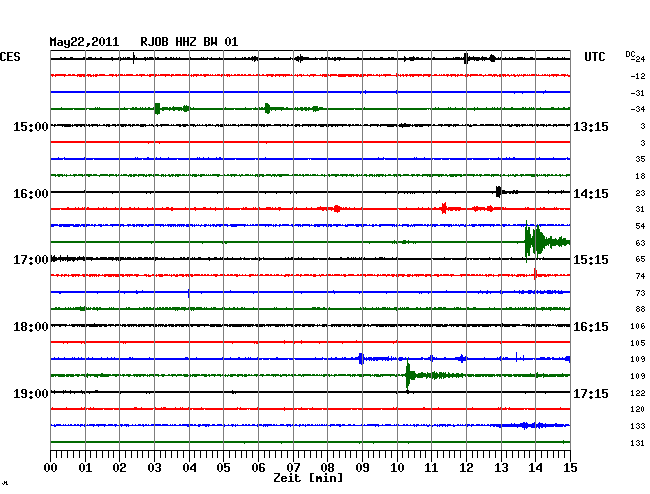
Task: Click the blue burst near minute 14 on second-last trace
Action: pos(531,425)
